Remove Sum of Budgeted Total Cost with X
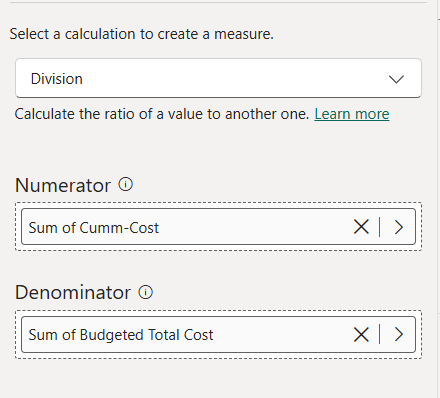Image resolution: width=440 pixels, height=398 pixels. click(361, 334)
